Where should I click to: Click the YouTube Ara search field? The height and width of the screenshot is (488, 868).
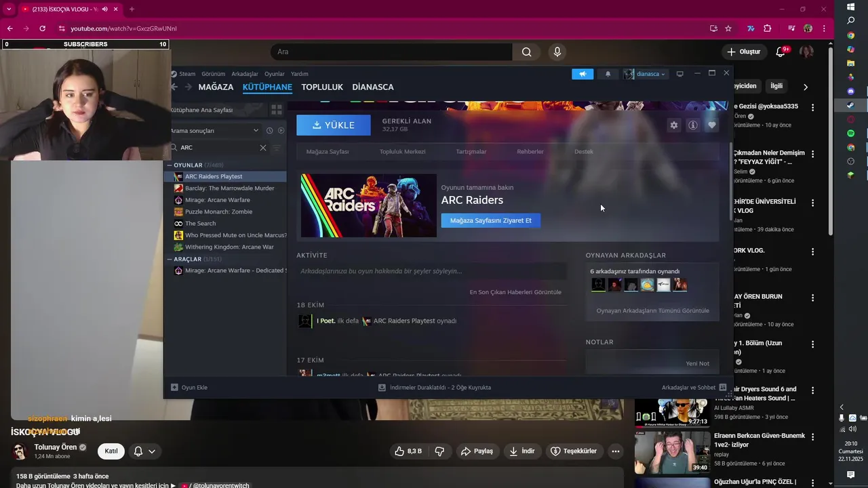click(391, 52)
